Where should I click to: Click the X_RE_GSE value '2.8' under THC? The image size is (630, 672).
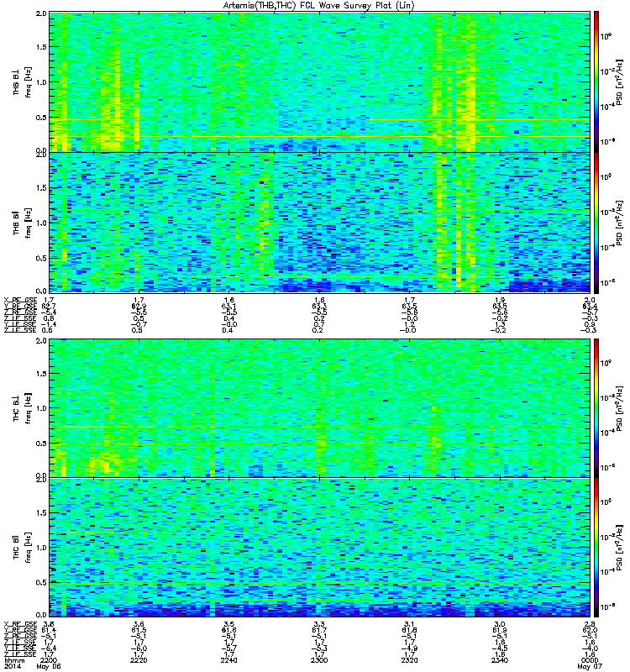(x=590, y=624)
